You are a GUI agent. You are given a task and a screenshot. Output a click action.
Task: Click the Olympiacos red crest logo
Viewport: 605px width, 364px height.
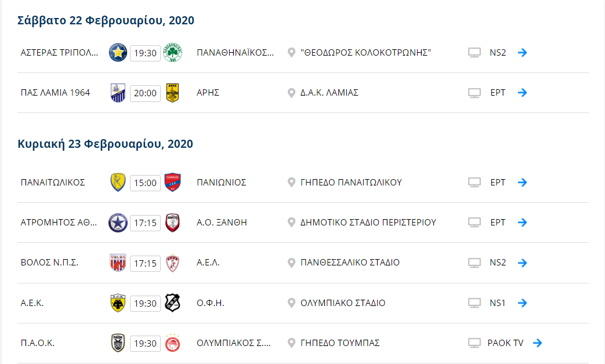click(172, 343)
